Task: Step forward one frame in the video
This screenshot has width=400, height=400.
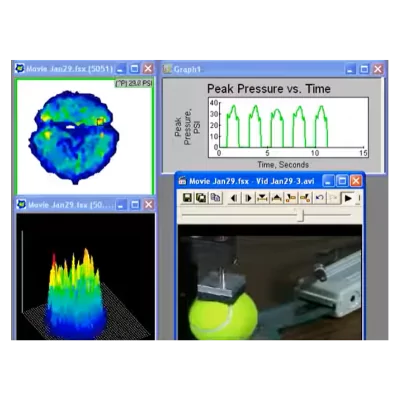Action: click(x=248, y=198)
